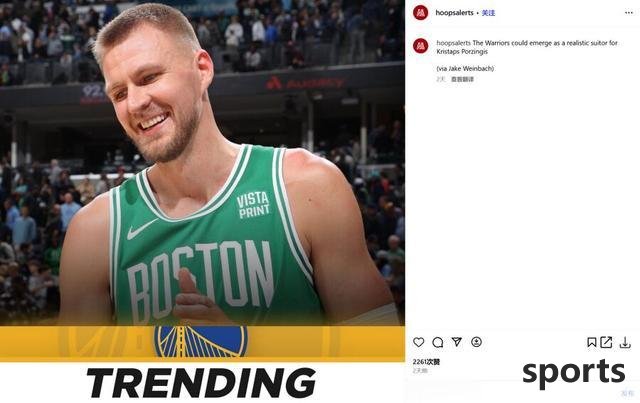Viewport: 640px width, 403px height.
Task: View the 2261 likes list
Action: coord(426,362)
